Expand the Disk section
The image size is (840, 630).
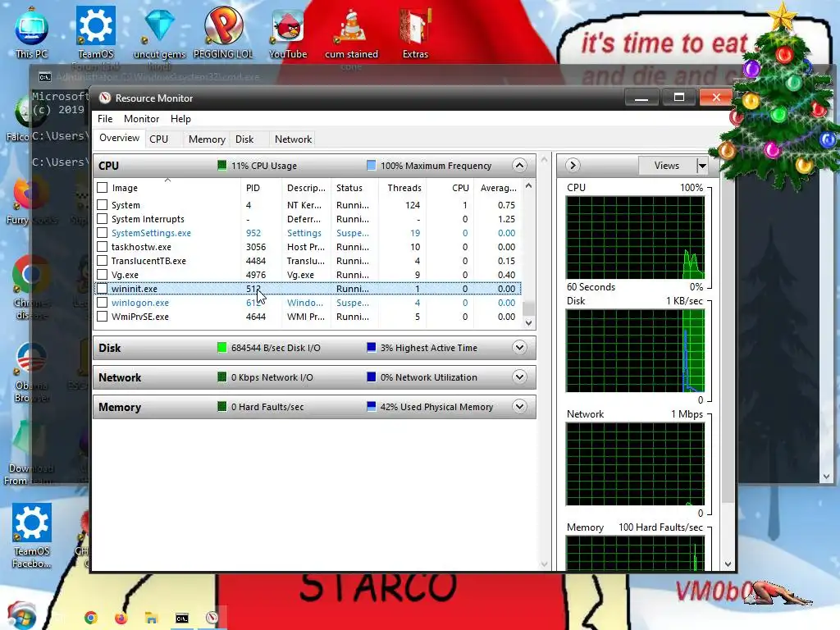click(519, 347)
